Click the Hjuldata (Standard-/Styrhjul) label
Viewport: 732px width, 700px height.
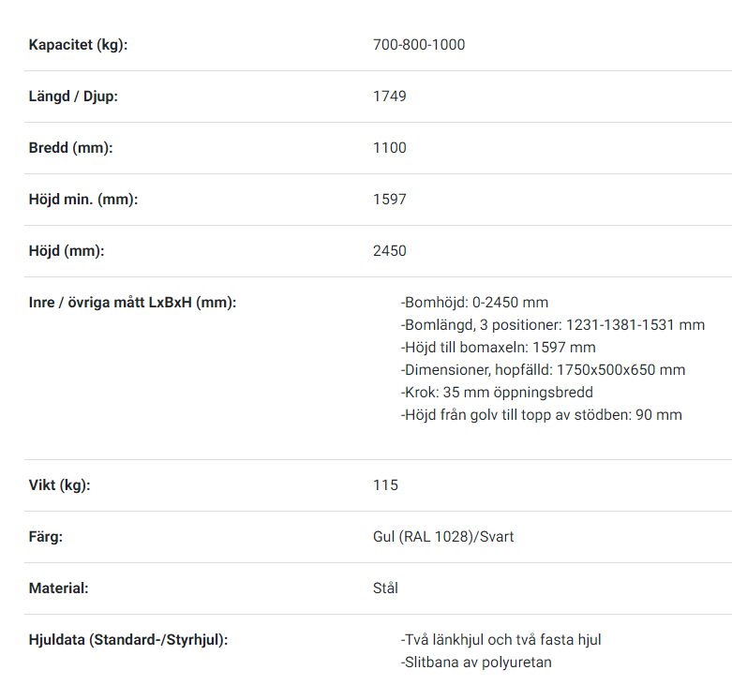pyautogui.click(x=128, y=640)
